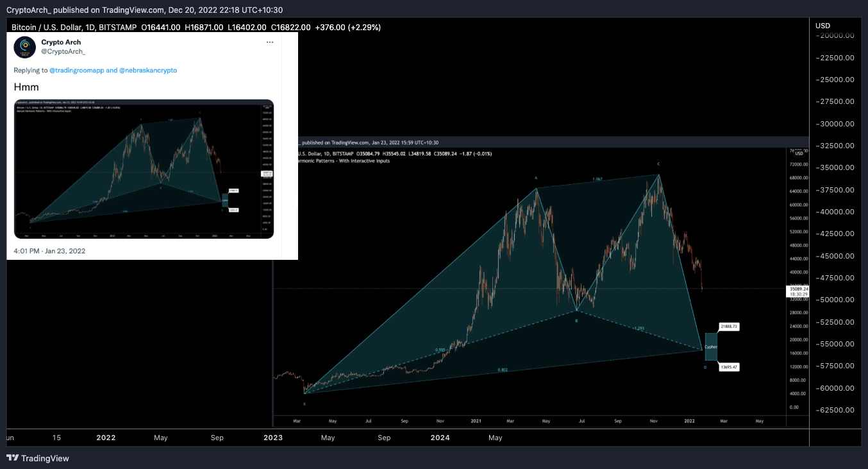868x469 pixels.
Task: Click the 2021 label on embedded chart axis
Action: click(x=476, y=421)
